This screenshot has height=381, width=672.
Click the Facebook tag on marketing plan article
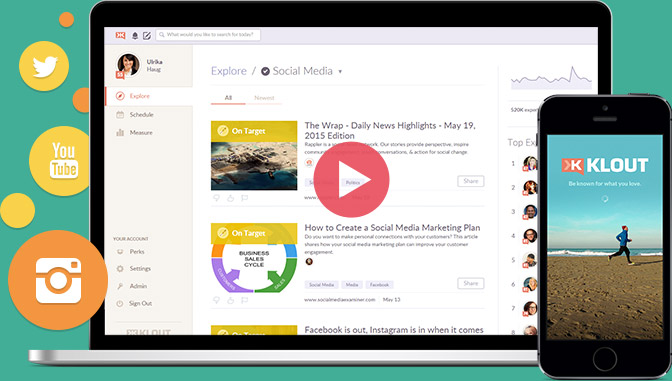pyautogui.click(x=379, y=285)
